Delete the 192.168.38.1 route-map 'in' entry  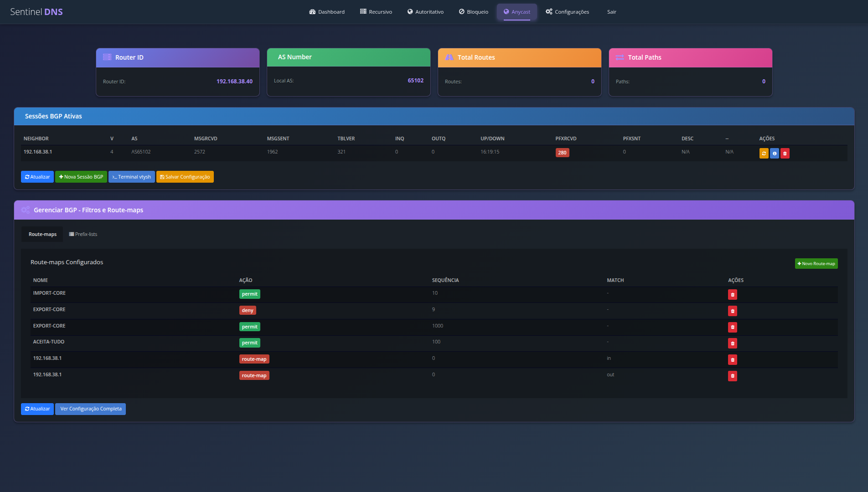733,360
